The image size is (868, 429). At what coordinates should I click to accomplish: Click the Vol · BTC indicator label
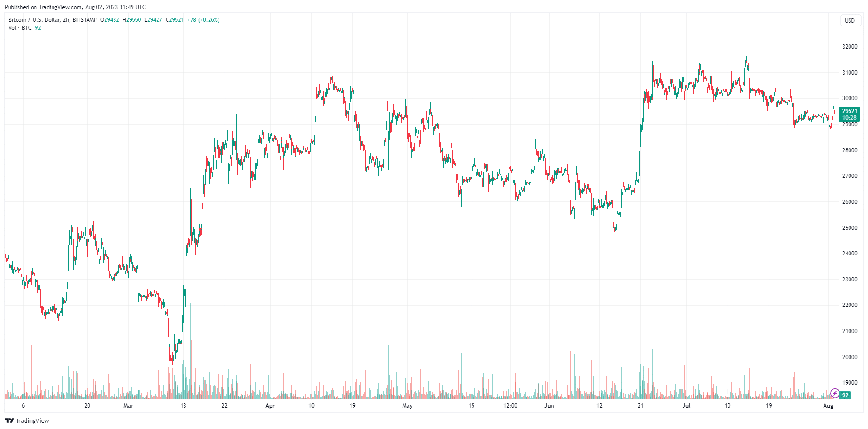click(x=20, y=28)
